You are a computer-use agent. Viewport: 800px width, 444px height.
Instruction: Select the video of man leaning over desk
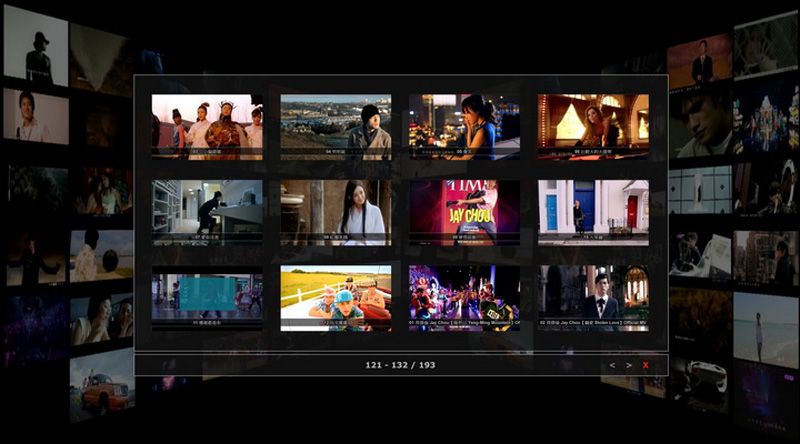(207, 212)
